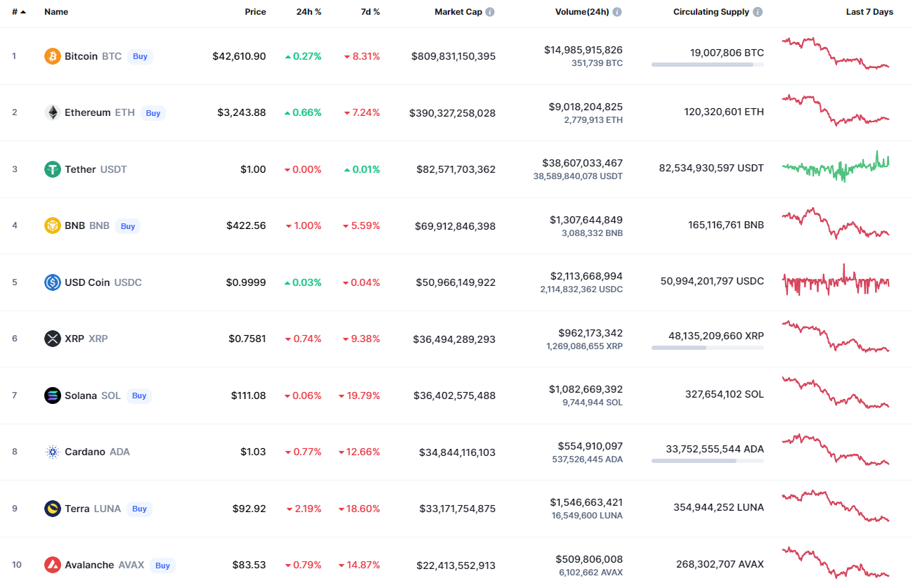This screenshot has width=913, height=588.
Task: Sort table by Price column header
Action: 255,12
